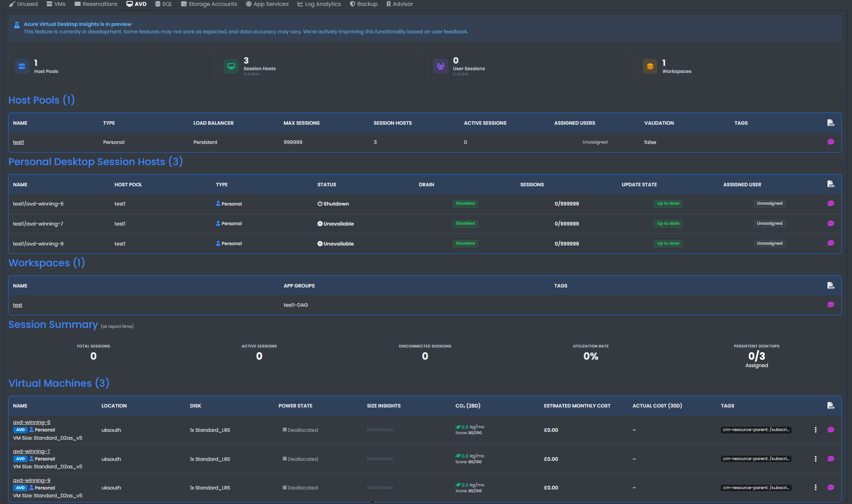
Task: Open the Backup tab
Action: click(364, 4)
